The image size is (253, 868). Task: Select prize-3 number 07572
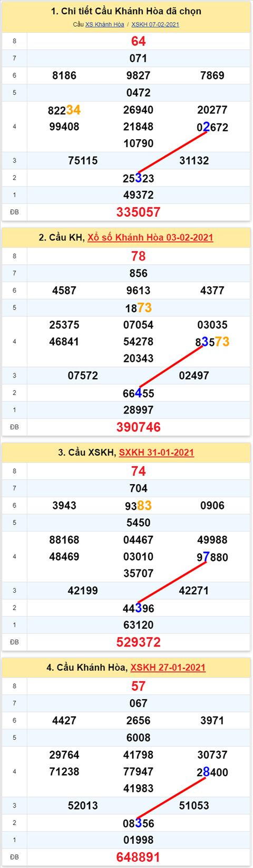83,376
